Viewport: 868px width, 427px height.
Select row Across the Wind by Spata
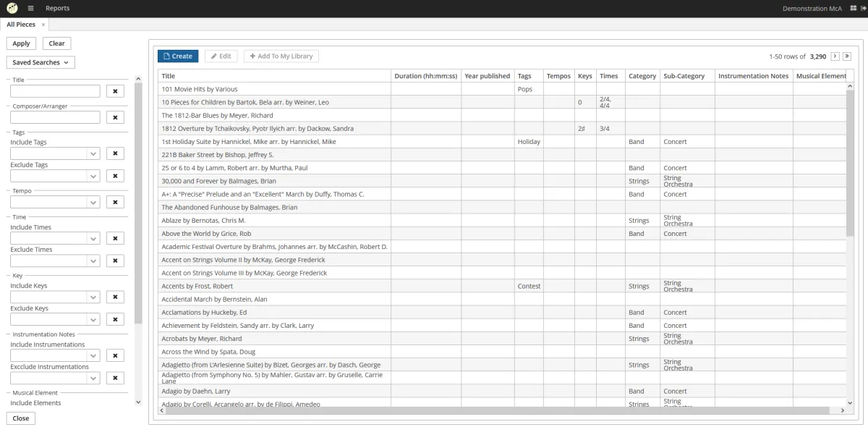click(x=502, y=352)
